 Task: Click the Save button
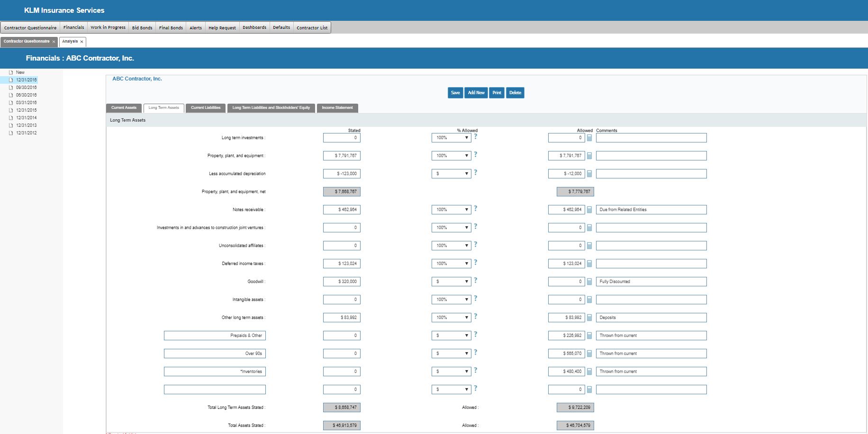coord(455,93)
